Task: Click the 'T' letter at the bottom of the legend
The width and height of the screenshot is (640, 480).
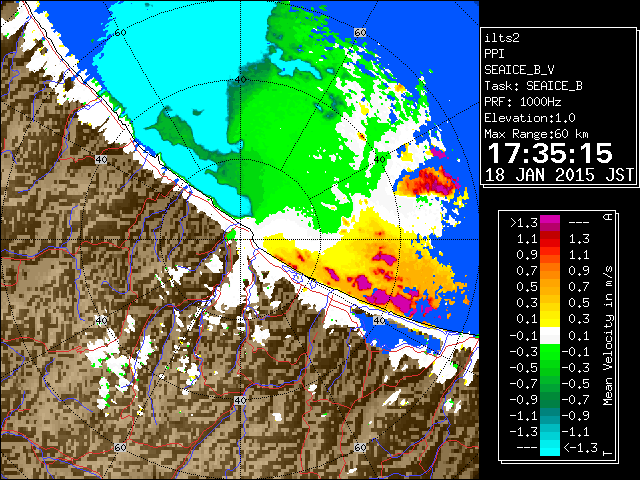Action: point(608,453)
